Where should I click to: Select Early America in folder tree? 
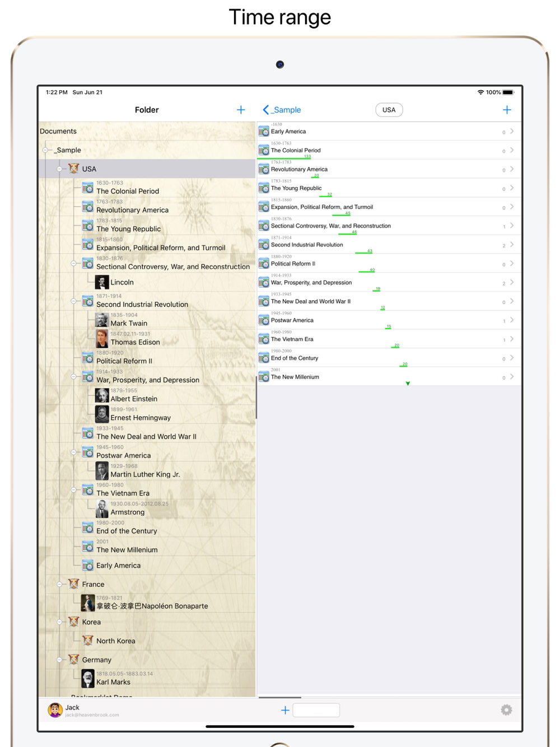coord(118,566)
